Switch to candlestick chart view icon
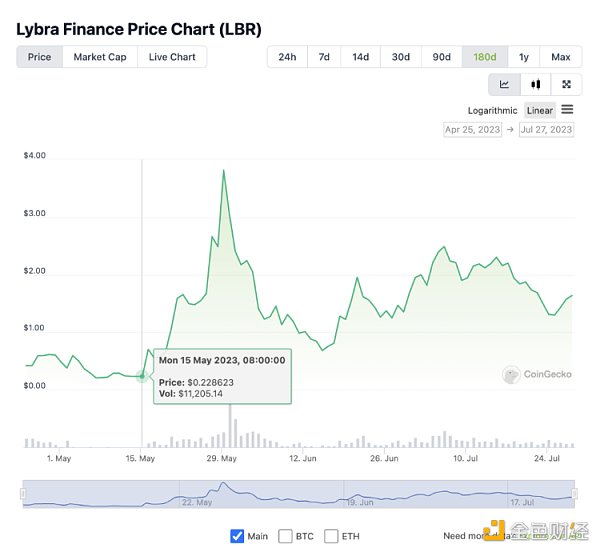The image size is (600, 552). point(536,85)
